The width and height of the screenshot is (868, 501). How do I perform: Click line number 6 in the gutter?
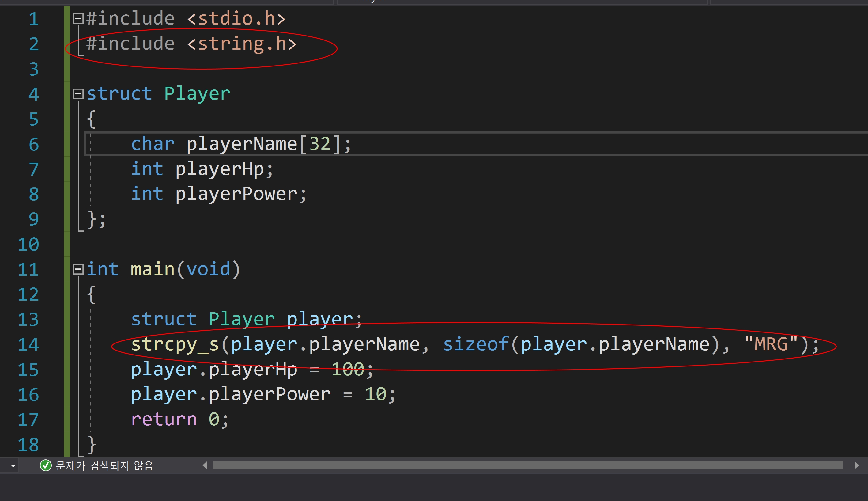34,144
